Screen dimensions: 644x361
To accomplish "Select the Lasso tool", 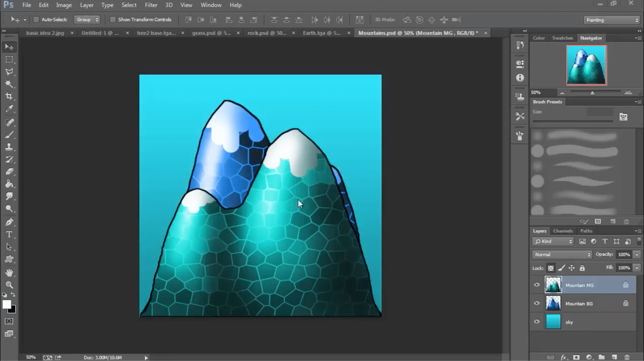I will click(x=9, y=72).
